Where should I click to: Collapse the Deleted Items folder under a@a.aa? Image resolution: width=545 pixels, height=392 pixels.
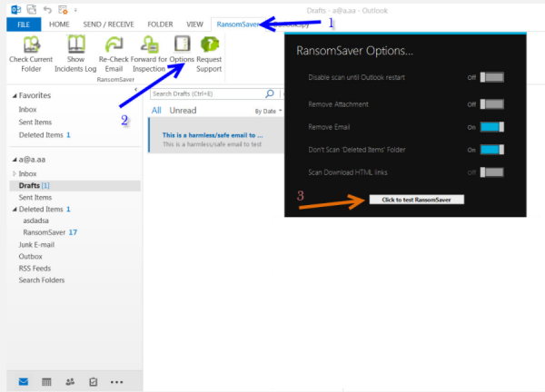(15, 209)
